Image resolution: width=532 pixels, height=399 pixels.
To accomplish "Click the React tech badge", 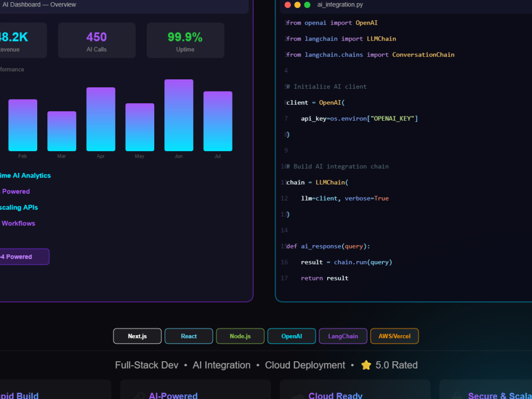I will (x=189, y=336).
